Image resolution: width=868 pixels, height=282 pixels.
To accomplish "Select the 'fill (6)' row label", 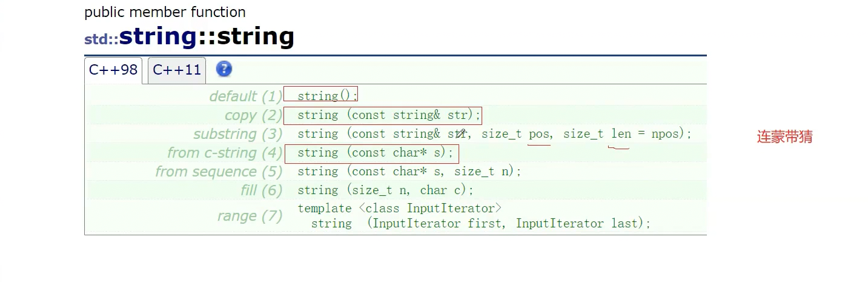I will pos(262,190).
